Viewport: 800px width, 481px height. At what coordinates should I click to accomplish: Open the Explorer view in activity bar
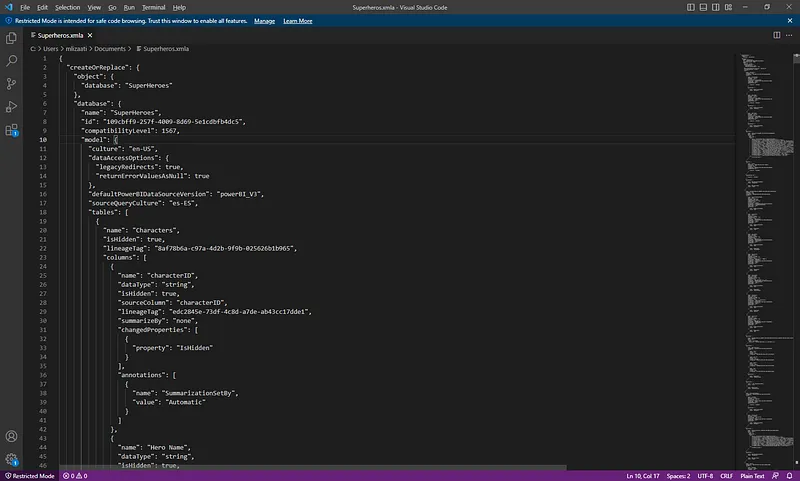click(11, 38)
